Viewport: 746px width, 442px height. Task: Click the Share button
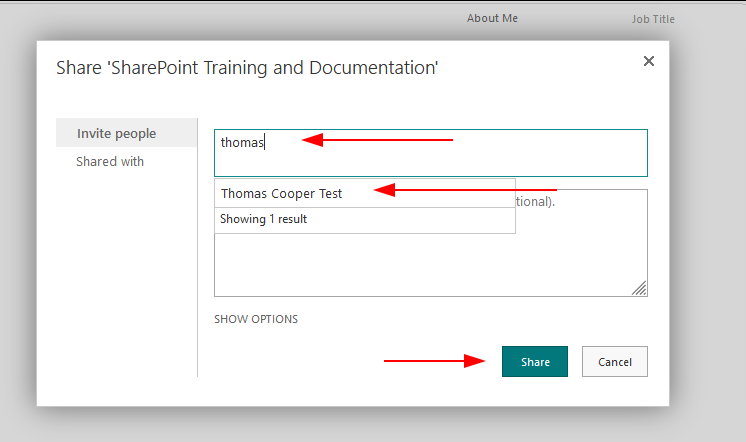tap(535, 362)
